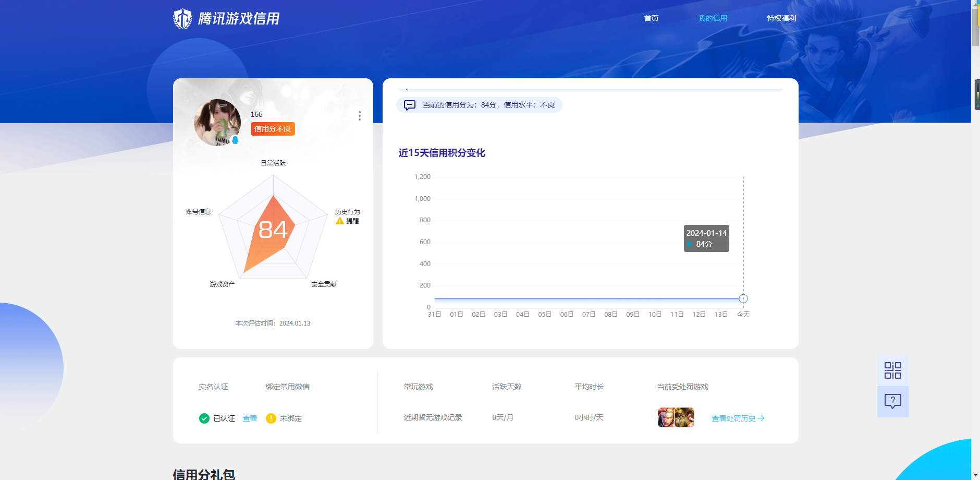Open the 查看处罚历史 link

pos(738,418)
